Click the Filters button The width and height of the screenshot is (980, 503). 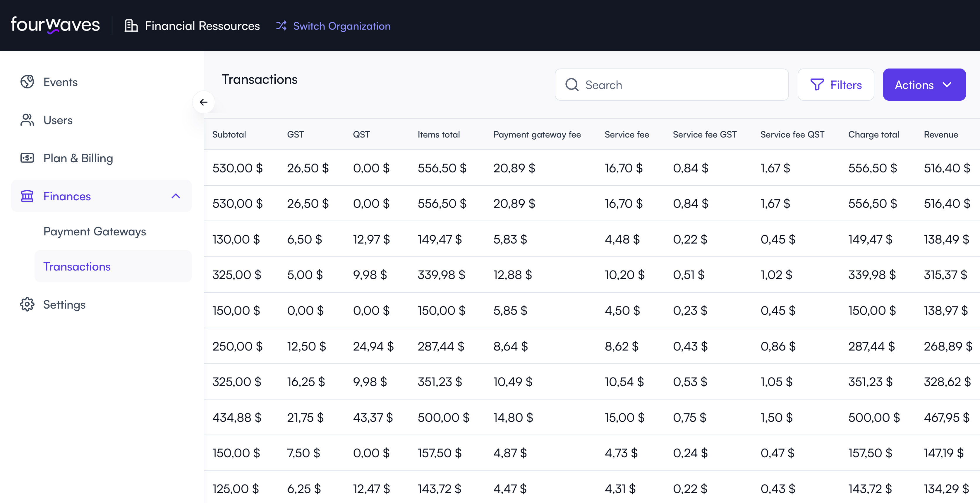click(836, 85)
